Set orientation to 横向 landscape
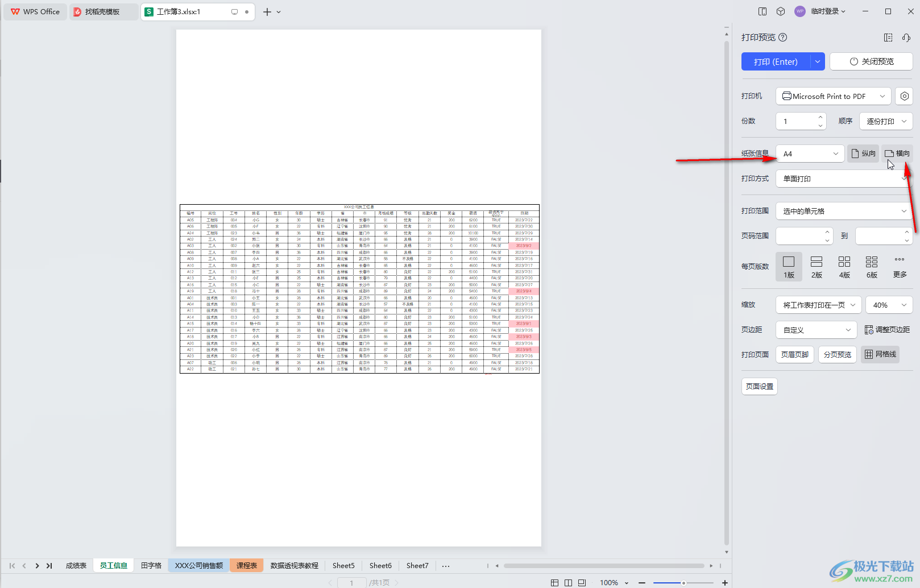 (x=897, y=154)
